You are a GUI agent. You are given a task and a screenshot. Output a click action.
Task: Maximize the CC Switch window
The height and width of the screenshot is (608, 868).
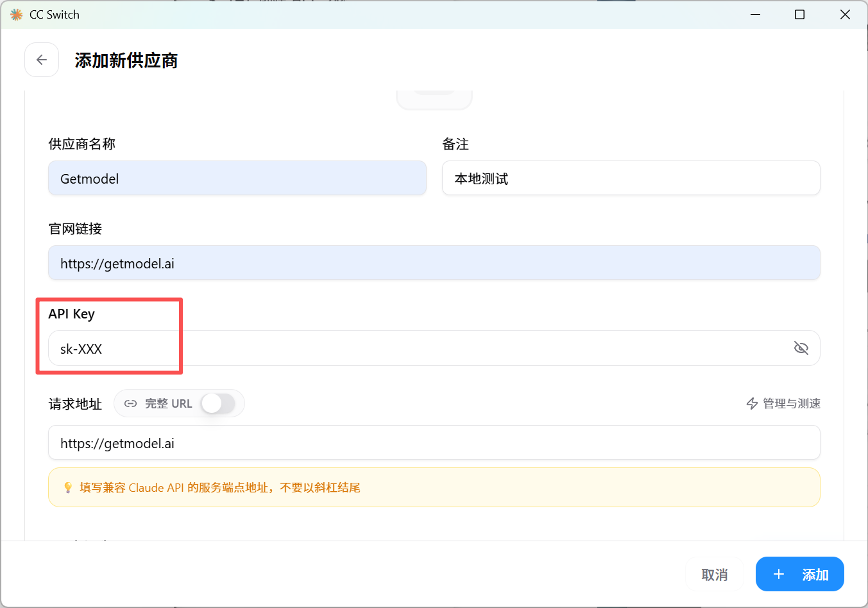tap(800, 14)
